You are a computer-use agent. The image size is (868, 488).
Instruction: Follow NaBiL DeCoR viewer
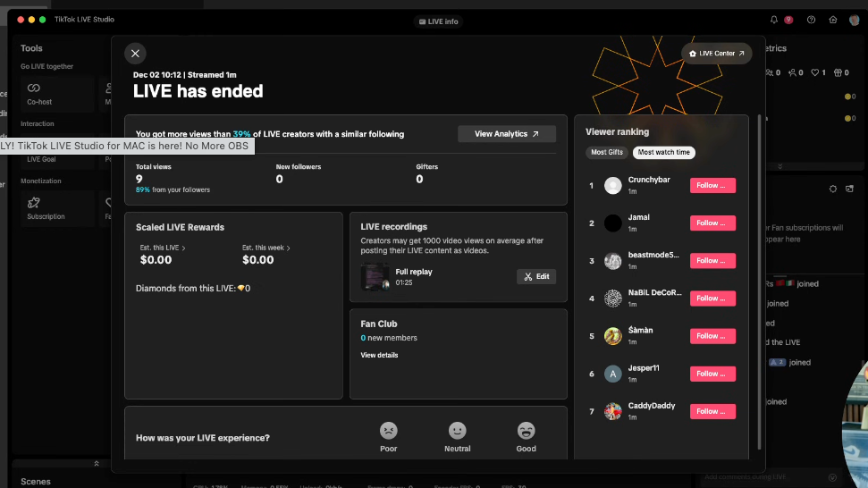[x=712, y=299]
